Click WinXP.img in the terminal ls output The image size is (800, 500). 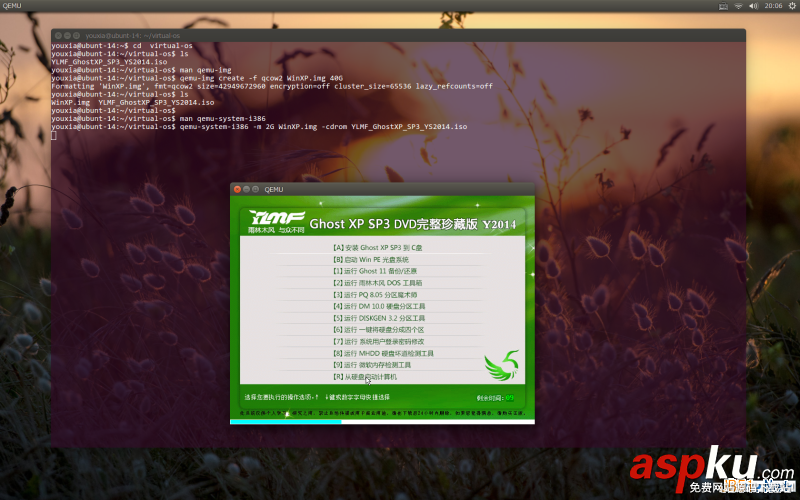[70, 103]
